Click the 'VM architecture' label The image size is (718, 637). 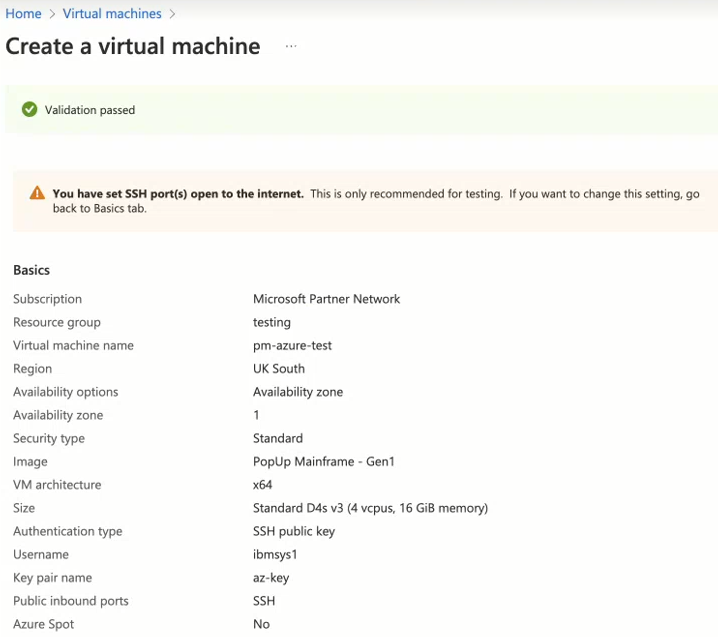point(57,485)
